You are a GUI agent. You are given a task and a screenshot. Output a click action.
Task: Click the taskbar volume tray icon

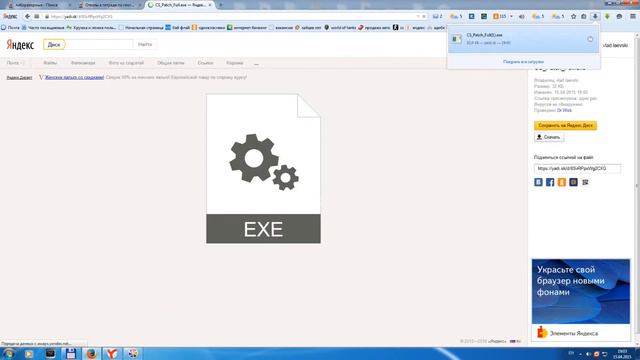(x=588, y=353)
